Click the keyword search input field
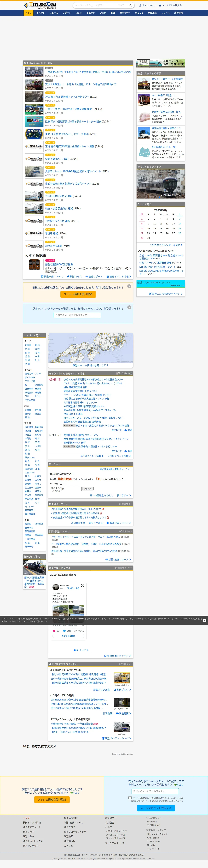This screenshot has height=868, width=208. [x=95, y=5]
